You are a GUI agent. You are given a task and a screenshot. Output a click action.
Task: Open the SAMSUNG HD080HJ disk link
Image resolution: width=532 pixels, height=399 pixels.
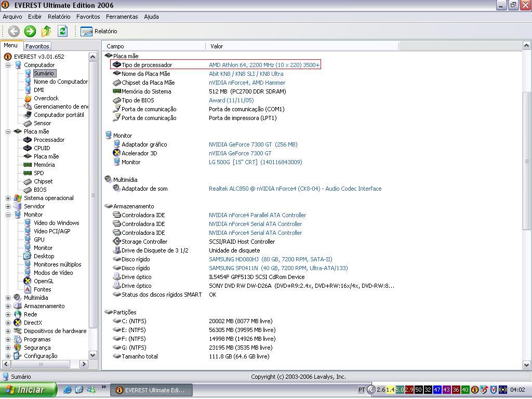[270, 259]
